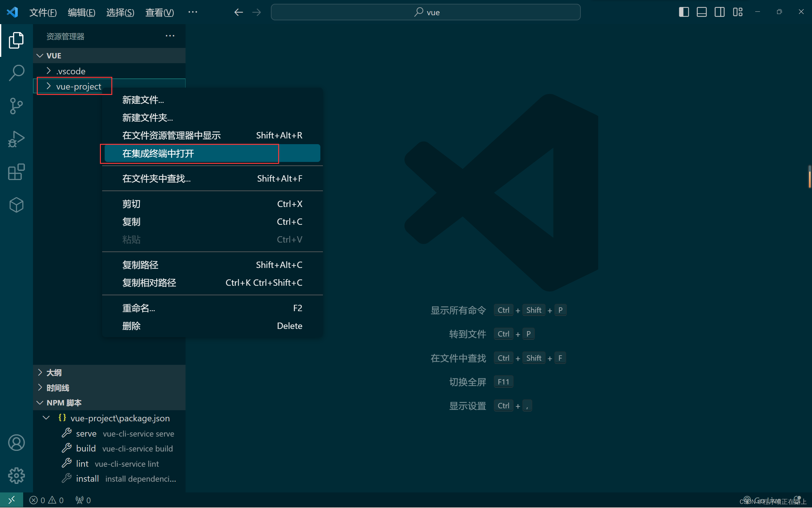Screen dimensions: 812x508
Task: Open Run and Debug view
Action: [x=16, y=139]
